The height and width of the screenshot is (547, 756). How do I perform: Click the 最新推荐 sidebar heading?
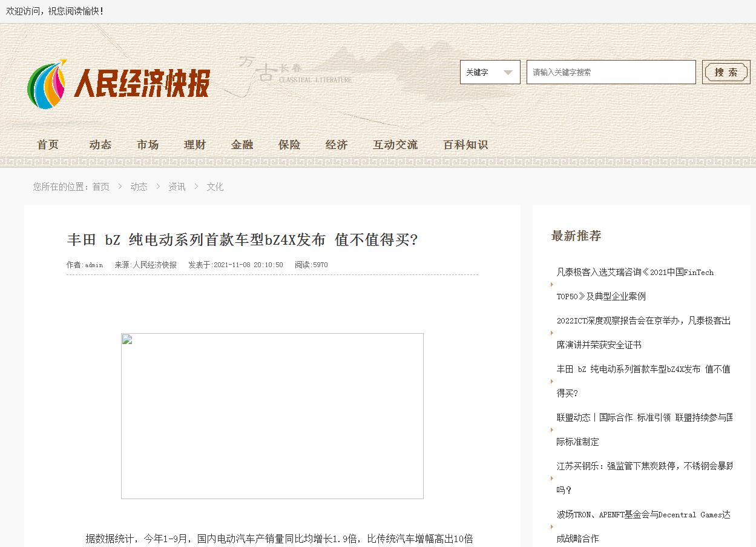576,236
